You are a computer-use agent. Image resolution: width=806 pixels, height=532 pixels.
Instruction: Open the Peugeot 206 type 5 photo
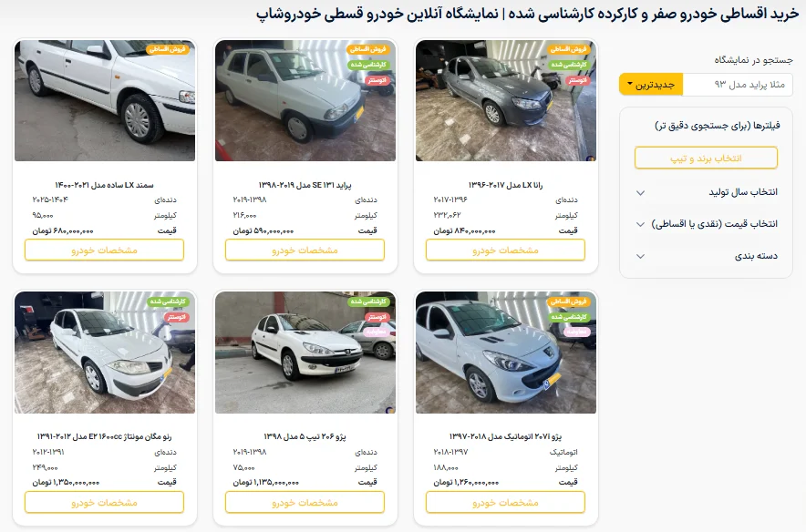(305, 353)
